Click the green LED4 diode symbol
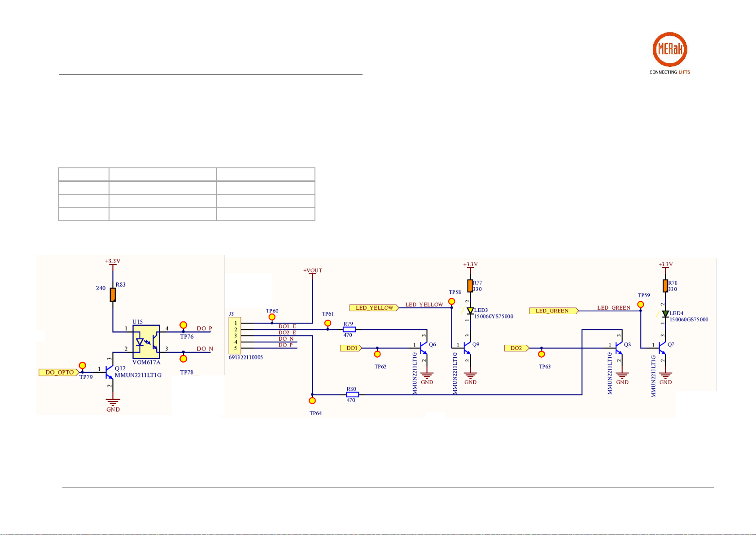Viewport: 756px width, 535px height. coord(665,314)
